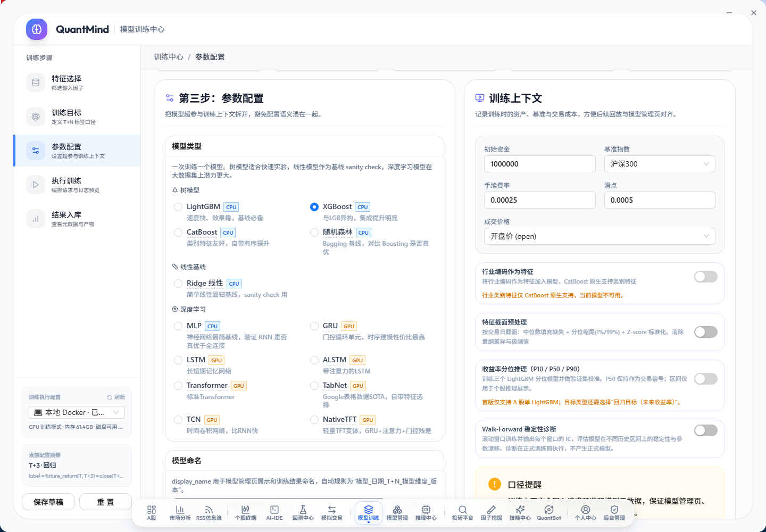Viewport: 766px width, 532px height.
Task: Open the AI-IDE dock icon
Action: coord(274,513)
